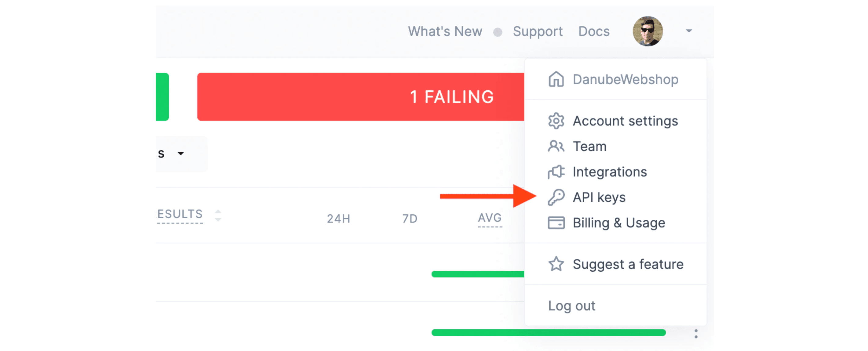The width and height of the screenshot is (868, 351).
Task: Go to the Support page
Action: (x=538, y=31)
